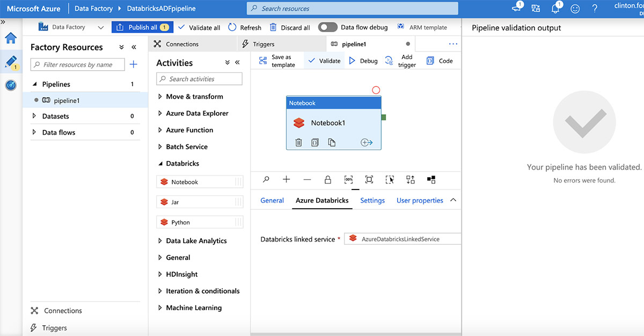Image resolution: width=644 pixels, height=336 pixels.
Task: Click the Search activities field
Action: pyautogui.click(x=199, y=79)
